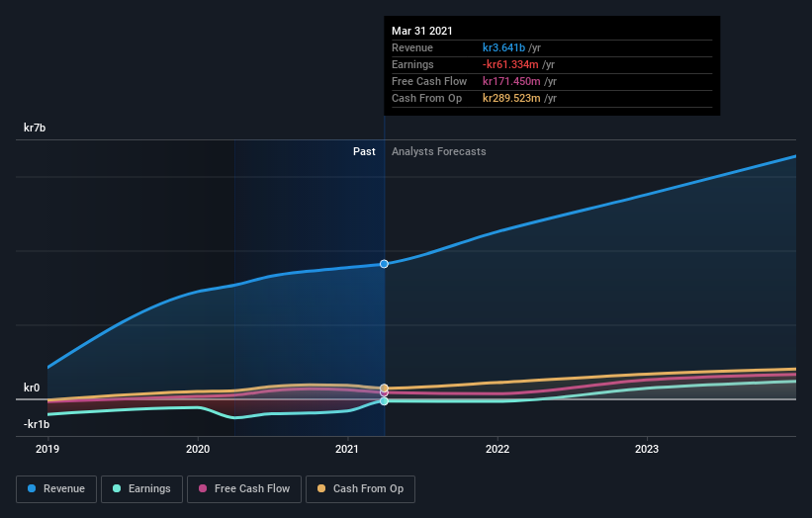Screen dimensions: 812x518
Task: Click the kr3.641b revenue value
Action: point(503,47)
